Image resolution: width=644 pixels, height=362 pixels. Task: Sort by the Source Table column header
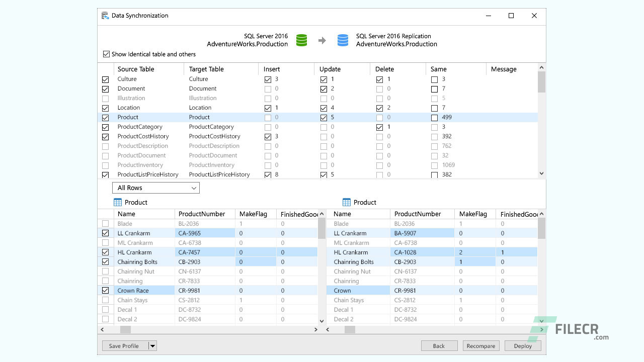(148, 69)
